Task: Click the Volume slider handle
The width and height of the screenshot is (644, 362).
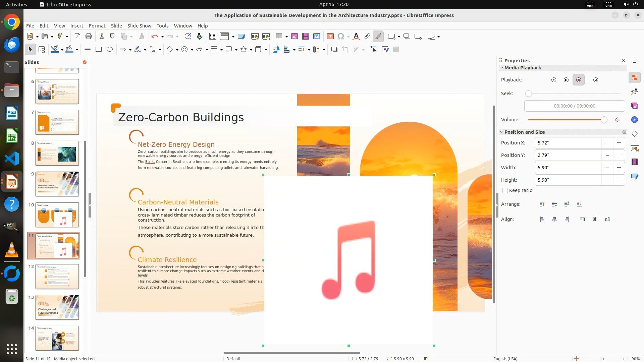Action: [x=604, y=120]
